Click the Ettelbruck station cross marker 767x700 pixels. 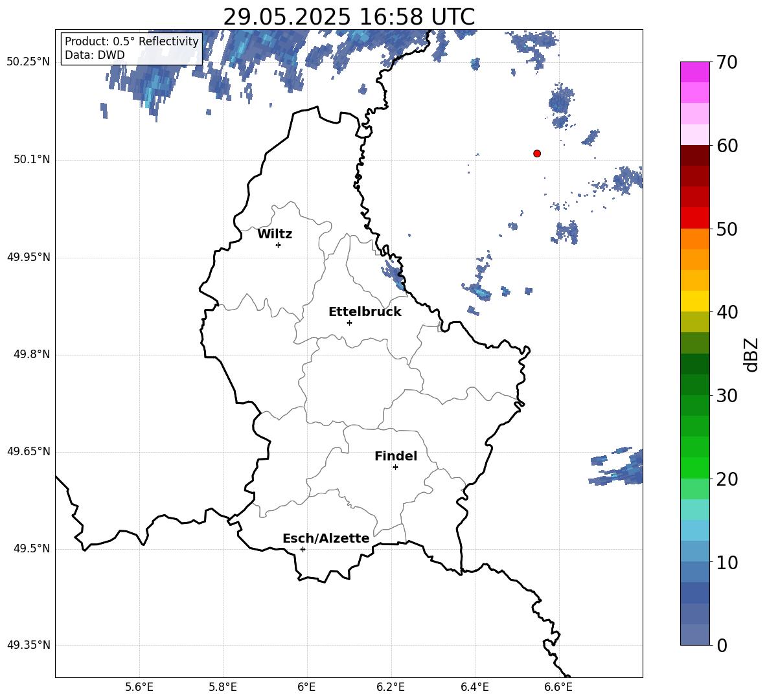point(349,322)
